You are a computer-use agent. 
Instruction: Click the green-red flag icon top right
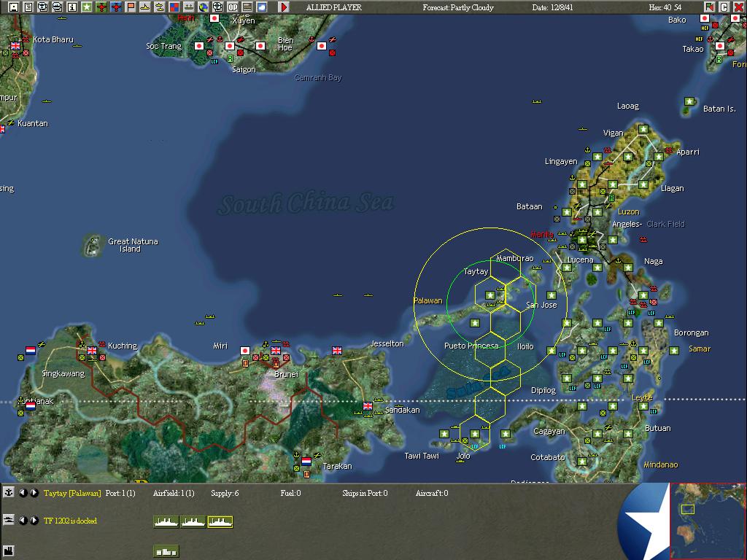click(709, 7)
